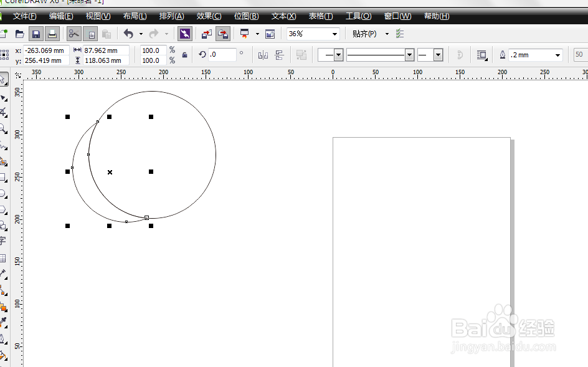Image resolution: width=588 pixels, height=367 pixels.
Task: Select the Freehand curve tool
Action: coord(3,146)
